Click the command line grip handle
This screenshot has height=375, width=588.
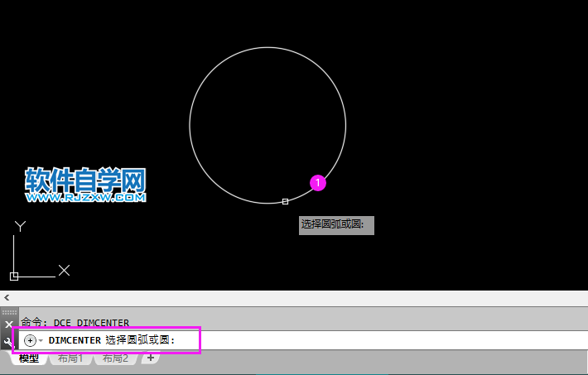pyautogui.click(x=9, y=312)
